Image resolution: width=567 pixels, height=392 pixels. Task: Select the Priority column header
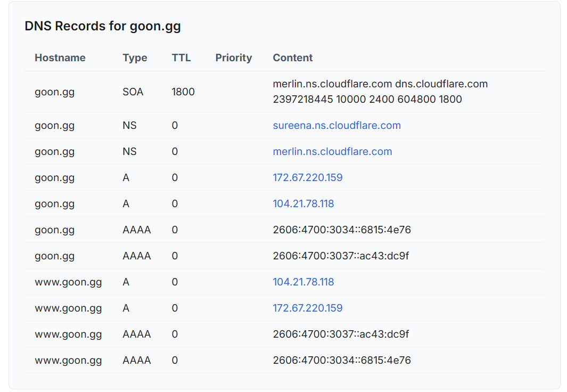pos(234,58)
